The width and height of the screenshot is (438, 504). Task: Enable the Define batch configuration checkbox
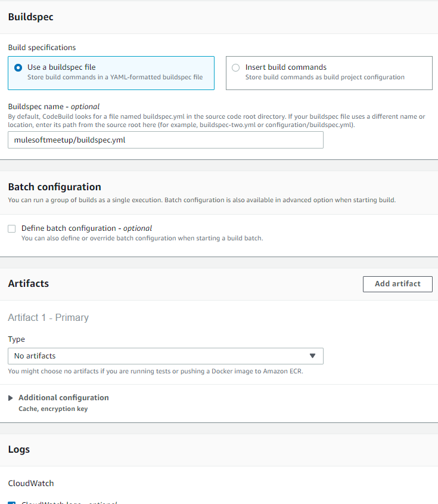(12, 228)
